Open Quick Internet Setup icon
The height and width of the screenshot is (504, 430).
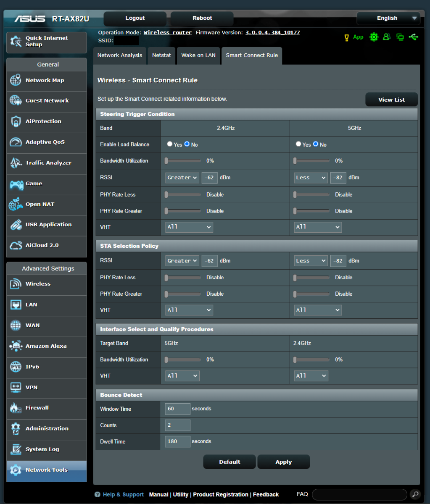point(16,42)
